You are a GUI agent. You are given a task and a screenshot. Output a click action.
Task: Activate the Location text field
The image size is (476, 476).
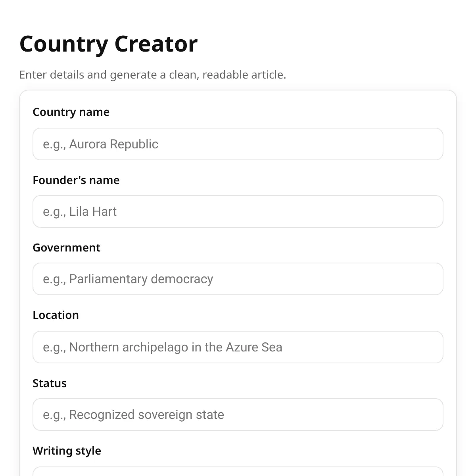(x=238, y=347)
